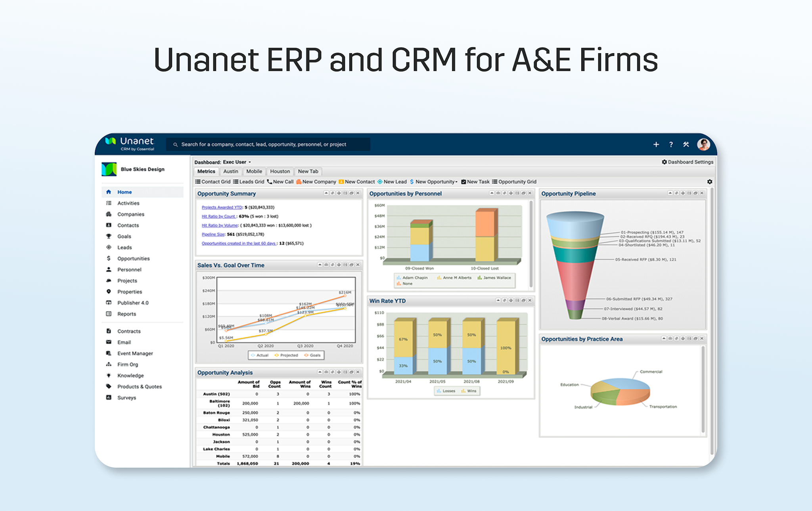Click the Projects hard hat icon
812x511 pixels.
point(109,280)
